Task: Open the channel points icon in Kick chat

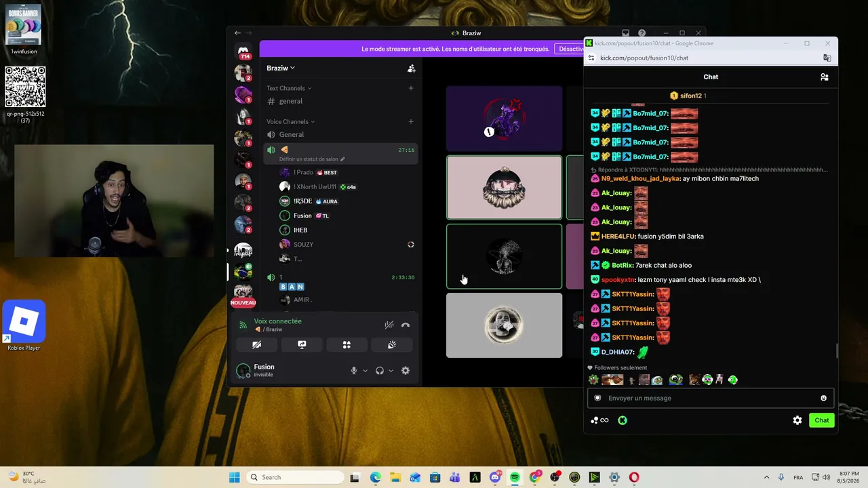Action: click(x=599, y=420)
